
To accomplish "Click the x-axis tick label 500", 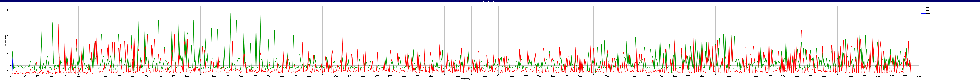I will (78, 76).
